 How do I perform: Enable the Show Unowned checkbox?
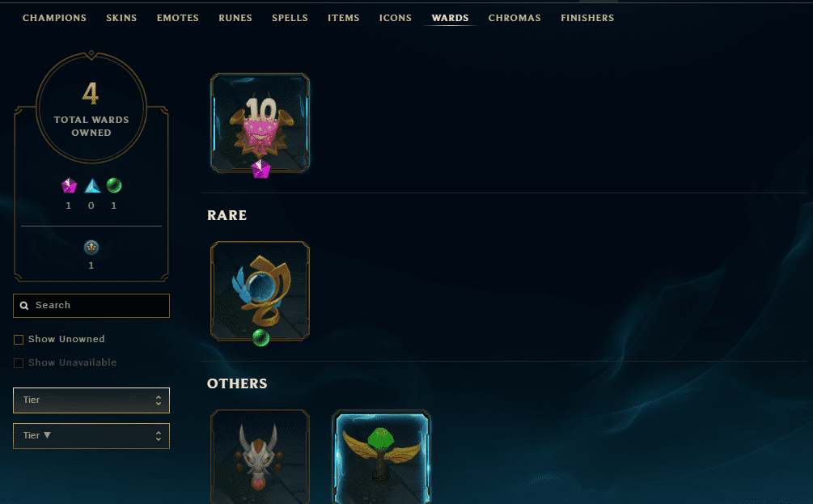point(19,340)
